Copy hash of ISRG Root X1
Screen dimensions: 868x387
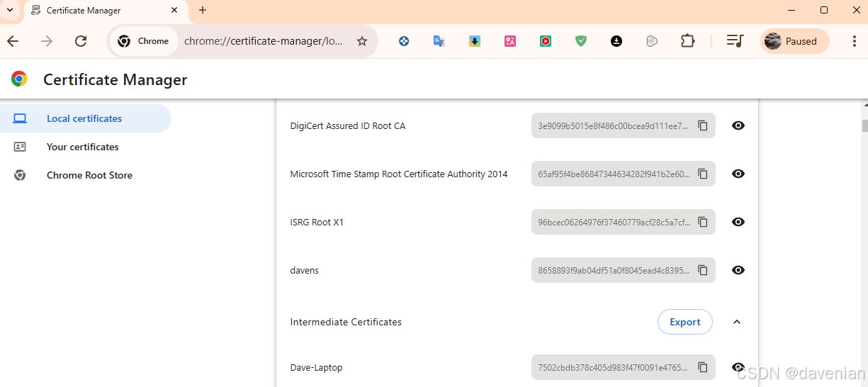pos(703,222)
